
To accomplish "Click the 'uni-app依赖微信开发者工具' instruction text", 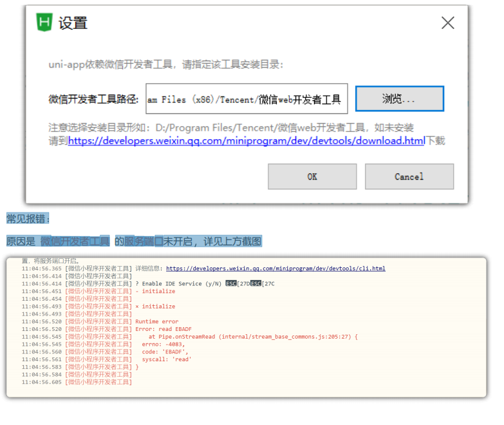I will [x=165, y=64].
